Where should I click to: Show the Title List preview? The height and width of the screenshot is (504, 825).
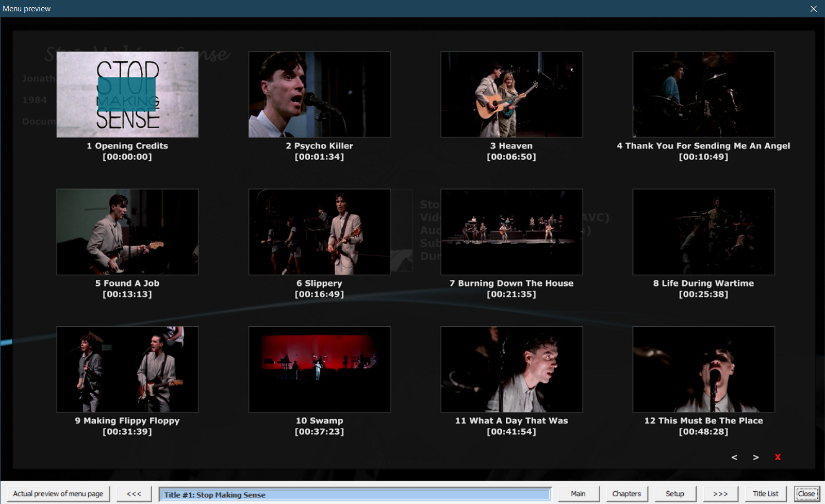[x=766, y=494]
